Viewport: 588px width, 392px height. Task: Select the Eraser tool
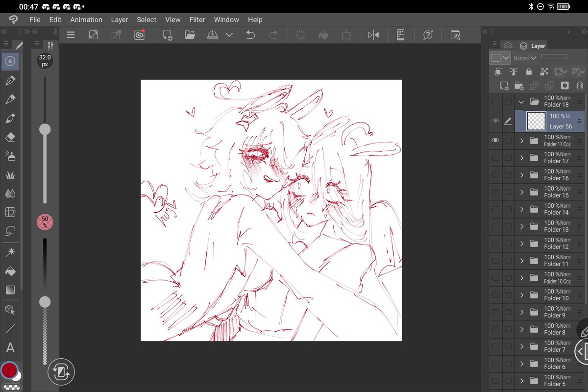coord(10,137)
